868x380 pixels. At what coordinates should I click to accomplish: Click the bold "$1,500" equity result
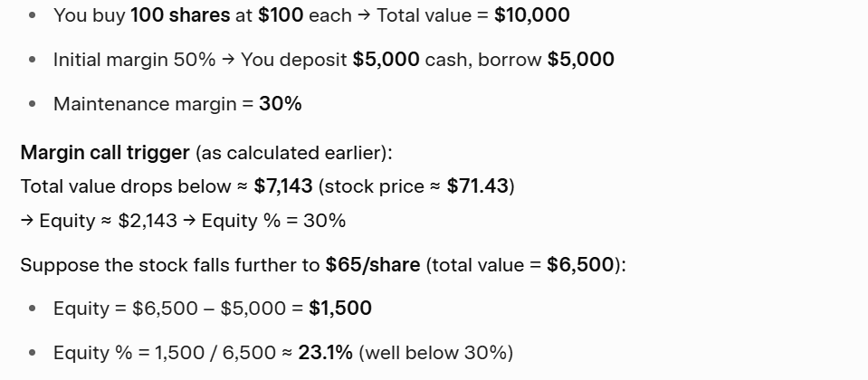pos(340,309)
